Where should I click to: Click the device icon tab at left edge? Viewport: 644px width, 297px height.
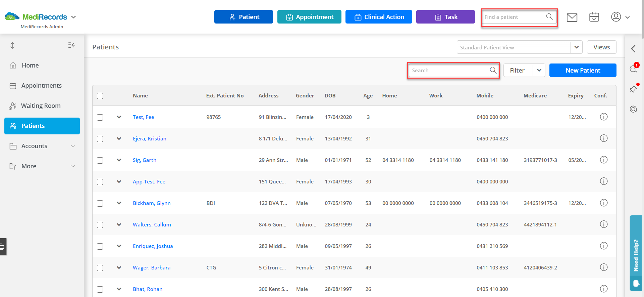tap(3, 247)
